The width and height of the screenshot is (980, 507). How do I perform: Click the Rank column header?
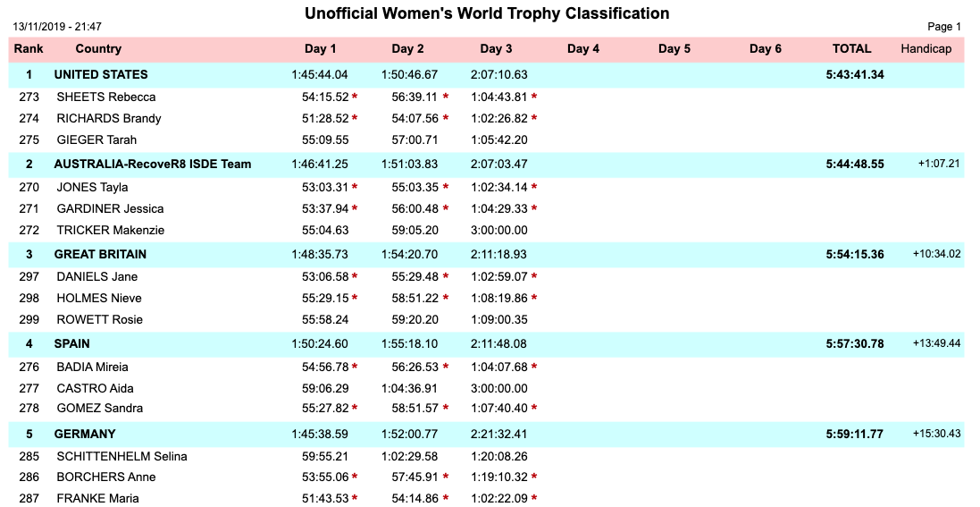click(x=29, y=49)
